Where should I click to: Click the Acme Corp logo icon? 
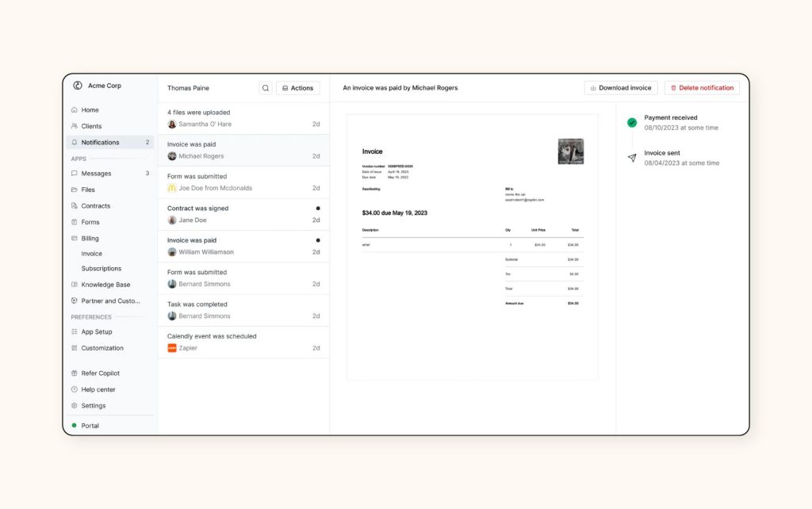click(x=78, y=86)
